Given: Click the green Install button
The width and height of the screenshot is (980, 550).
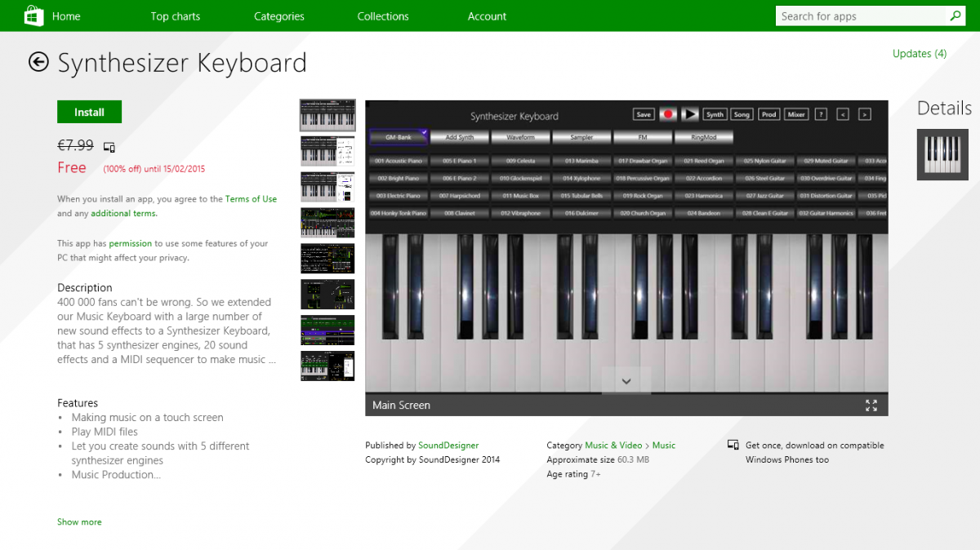Looking at the screenshot, I should pos(89,112).
